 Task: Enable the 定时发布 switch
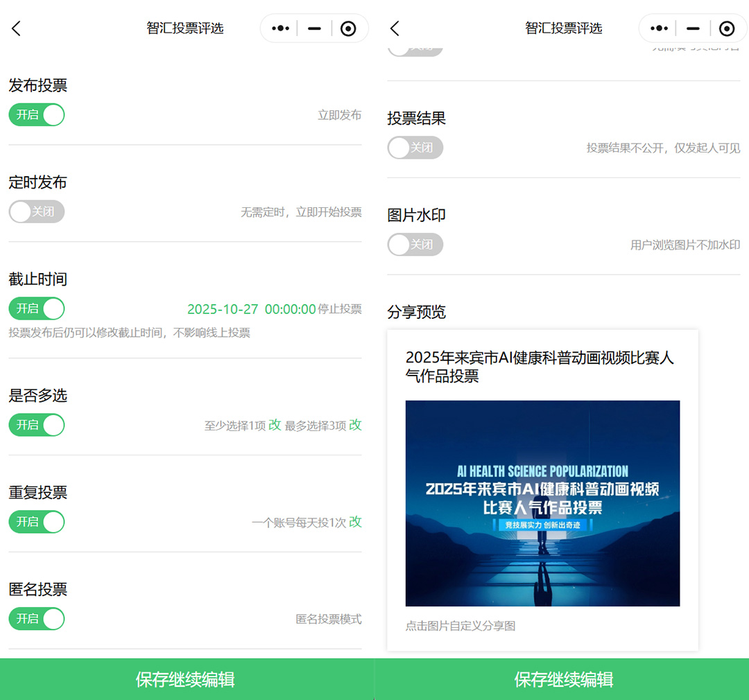click(x=37, y=211)
